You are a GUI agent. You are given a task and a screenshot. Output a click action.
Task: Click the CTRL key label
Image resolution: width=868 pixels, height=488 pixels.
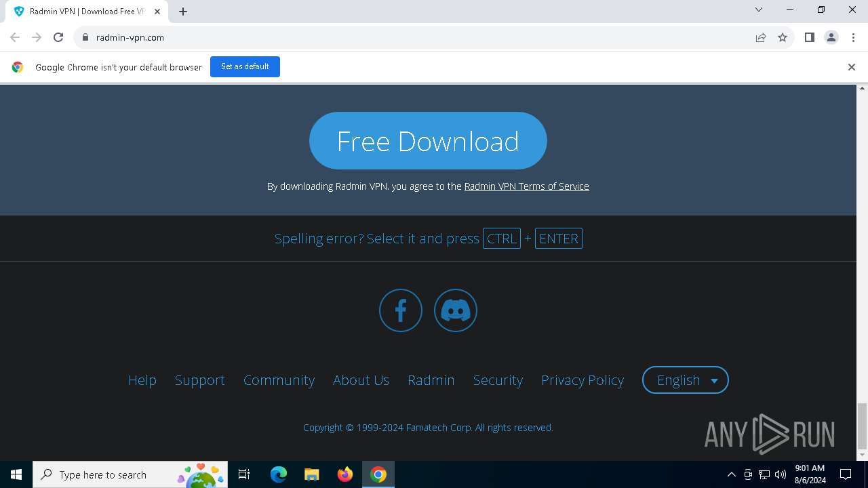pyautogui.click(x=502, y=239)
